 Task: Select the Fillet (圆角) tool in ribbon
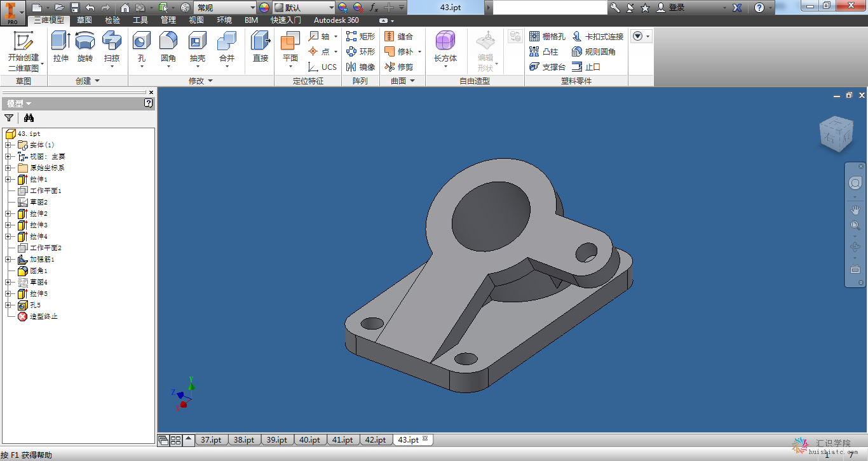tap(168, 50)
